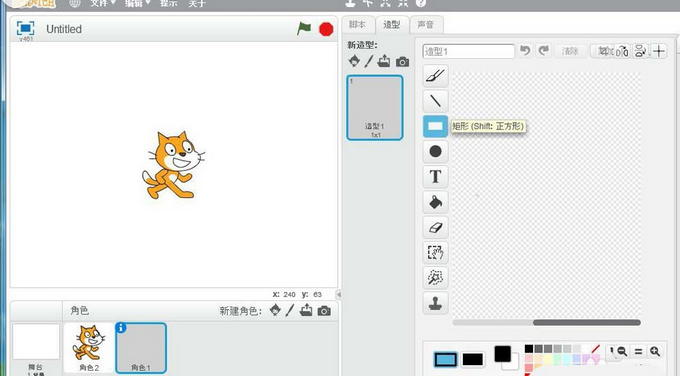Image resolution: width=680 pixels, height=376 pixels.
Task: Set costume center with crosshair icon
Action: (659, 51)
